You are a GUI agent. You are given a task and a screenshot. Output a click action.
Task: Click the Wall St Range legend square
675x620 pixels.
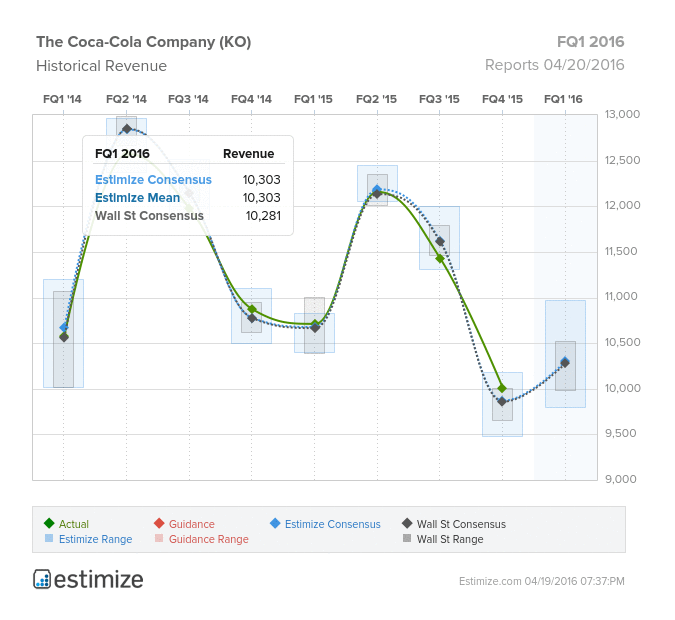407,538
